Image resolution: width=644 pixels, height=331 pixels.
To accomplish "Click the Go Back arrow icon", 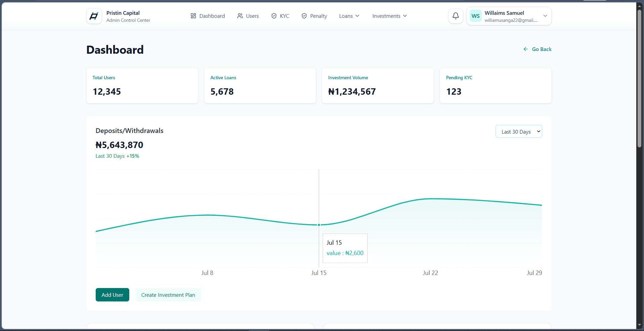I will [x=526, y=49].
